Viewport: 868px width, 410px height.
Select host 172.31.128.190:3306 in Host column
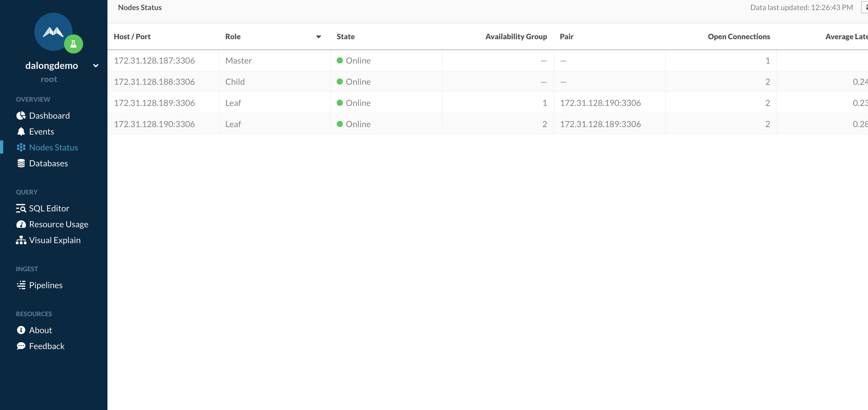click(x=154, y=124)
